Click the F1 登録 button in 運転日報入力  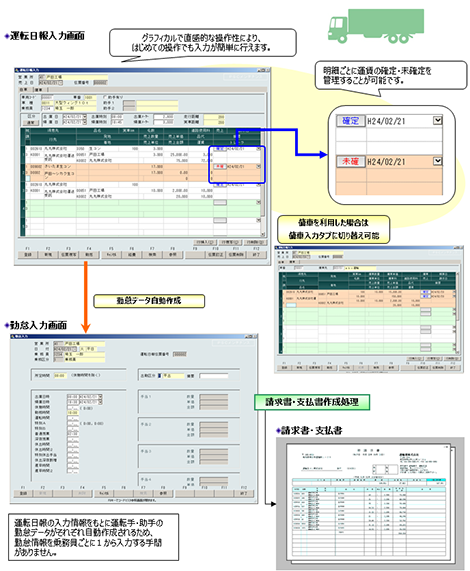click(28, 255)
